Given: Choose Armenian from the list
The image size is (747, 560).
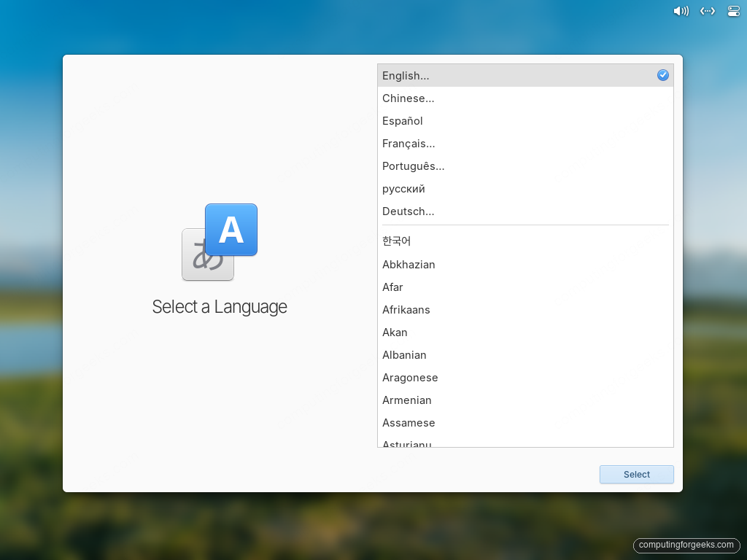Looking at the screenshot, I should pyautogui.click(x=525, y=400).
